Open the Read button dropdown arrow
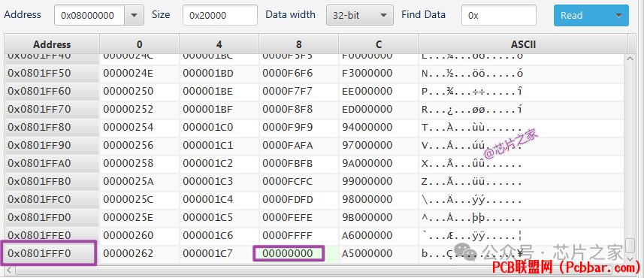644x278 pixels. 618,16
